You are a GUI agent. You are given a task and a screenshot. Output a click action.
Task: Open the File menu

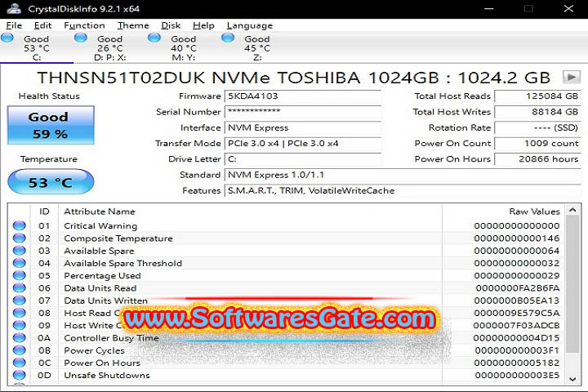coord(14,25)
